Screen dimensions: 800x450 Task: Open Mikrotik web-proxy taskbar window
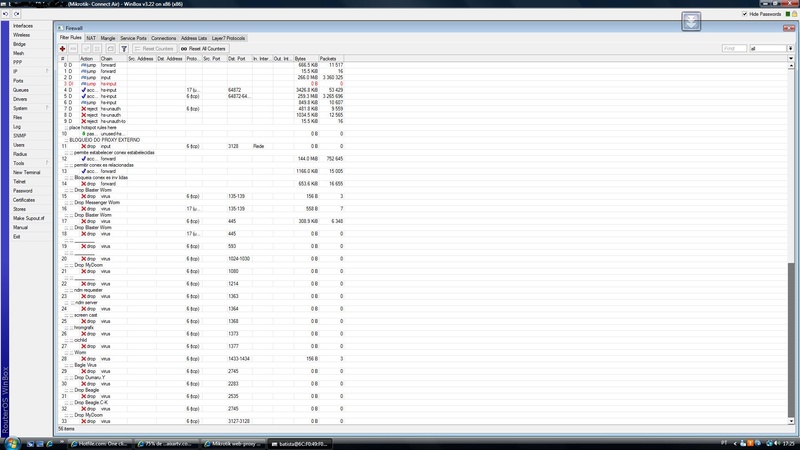click(233, 444)
